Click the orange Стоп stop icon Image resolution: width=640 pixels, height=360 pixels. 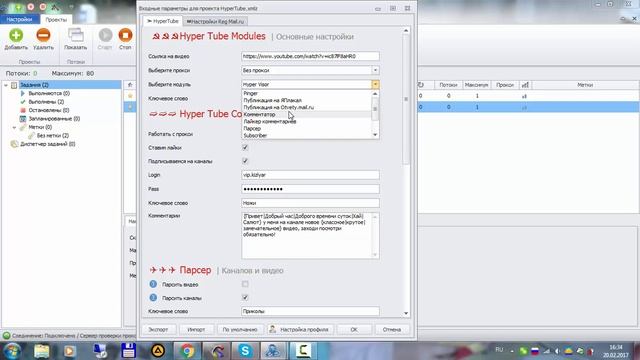click(125, 36)
